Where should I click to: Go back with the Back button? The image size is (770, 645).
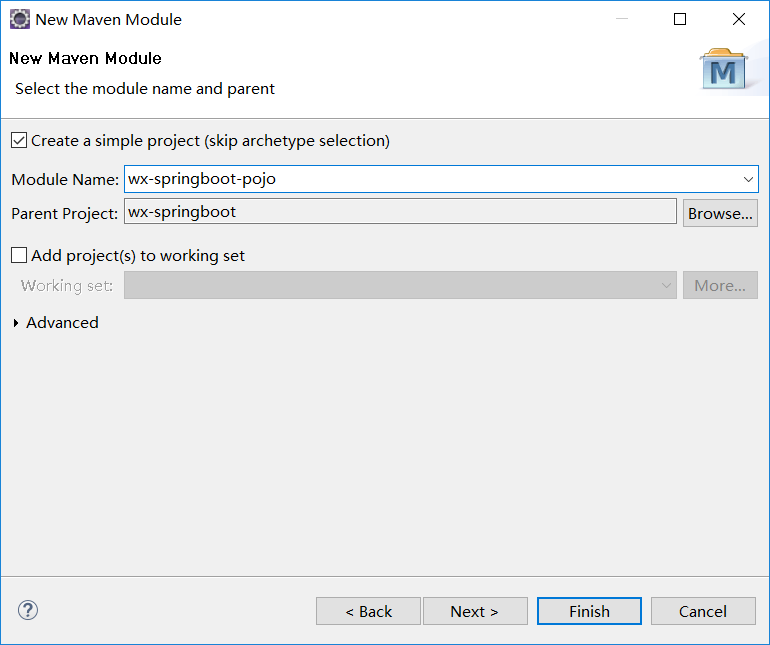pos(368,611)
